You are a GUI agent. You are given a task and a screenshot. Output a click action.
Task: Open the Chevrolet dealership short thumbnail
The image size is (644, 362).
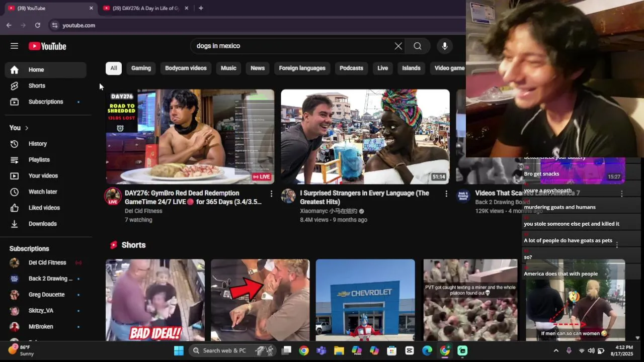(x=365, y=300)
